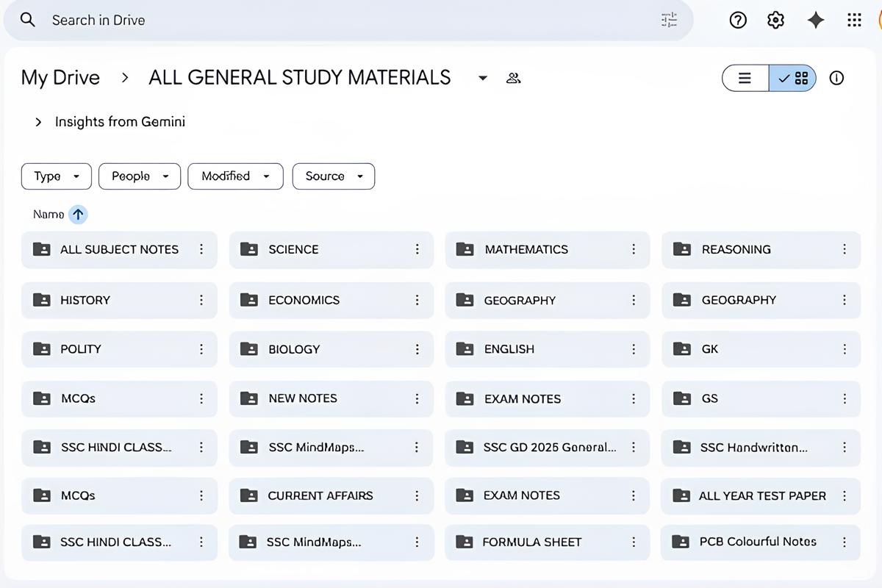882x588 pixels.
Task: Reverse the Name sort direction arrow
Action: [78, 215]
